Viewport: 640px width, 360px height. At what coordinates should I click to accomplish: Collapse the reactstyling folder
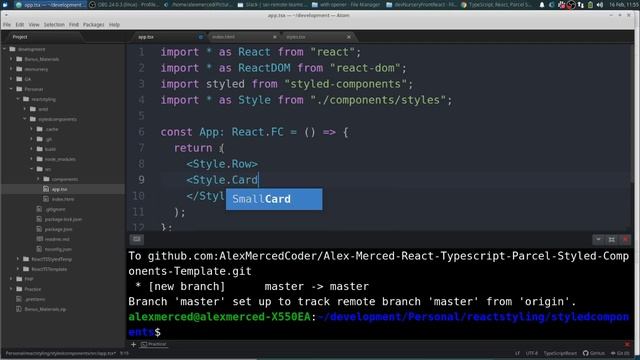point(18,99)
